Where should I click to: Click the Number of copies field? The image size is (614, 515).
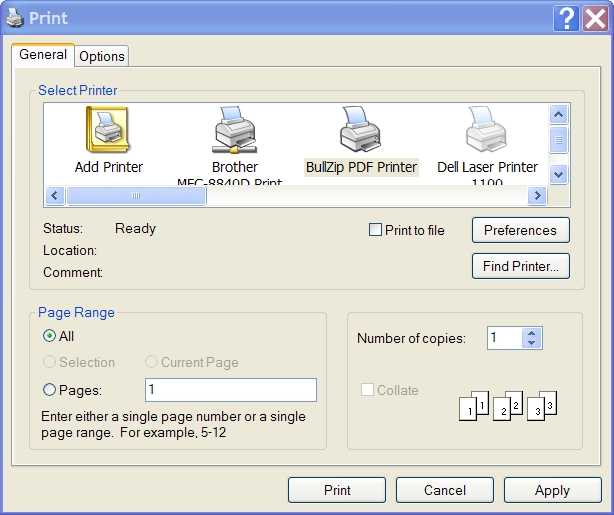pos(504,338)
